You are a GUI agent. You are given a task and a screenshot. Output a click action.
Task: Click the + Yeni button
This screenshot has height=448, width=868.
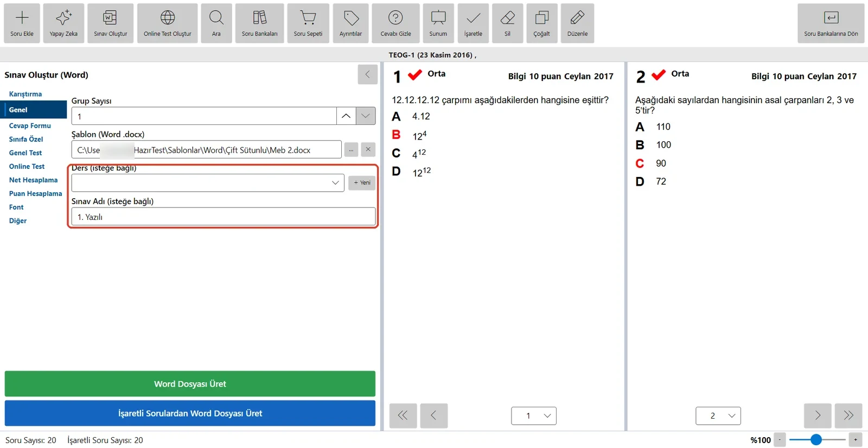click(362, 182)
